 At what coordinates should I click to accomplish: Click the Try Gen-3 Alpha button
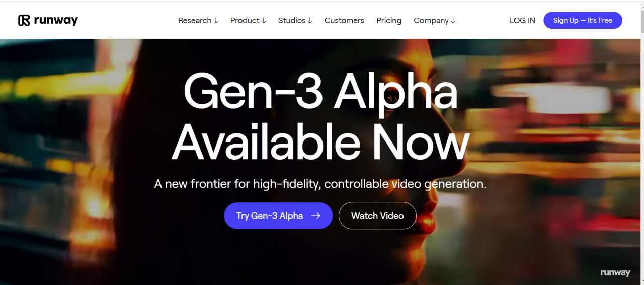pos(278,216)
